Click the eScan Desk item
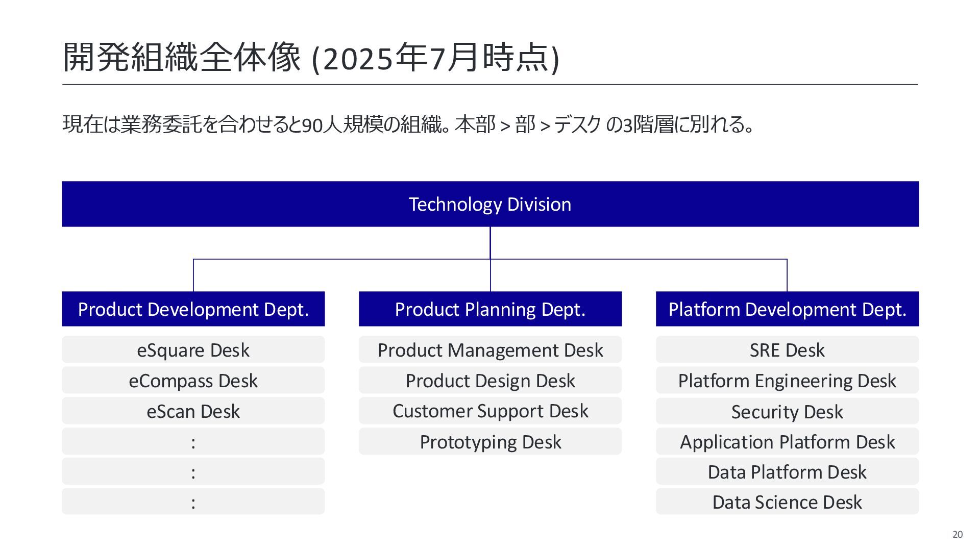 pyautogui.click(x=193, y=411)
